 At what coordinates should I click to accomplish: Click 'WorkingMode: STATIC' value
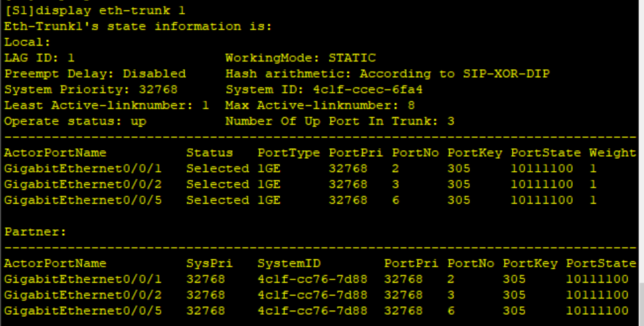(x=301, y=58)
